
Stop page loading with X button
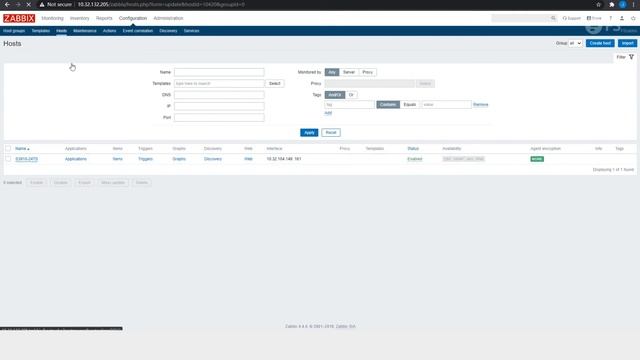pyautogui.click(x=29, y=4)
